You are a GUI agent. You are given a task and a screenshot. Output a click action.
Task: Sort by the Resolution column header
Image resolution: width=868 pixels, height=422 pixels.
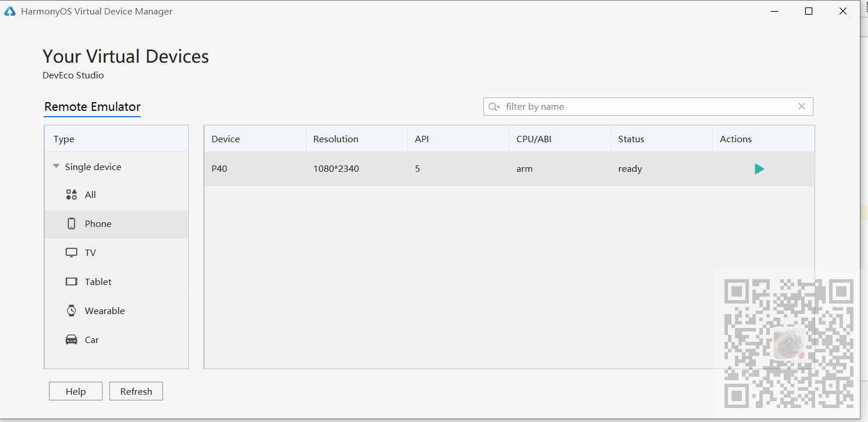pyautogui.click(x=357, y=139)
